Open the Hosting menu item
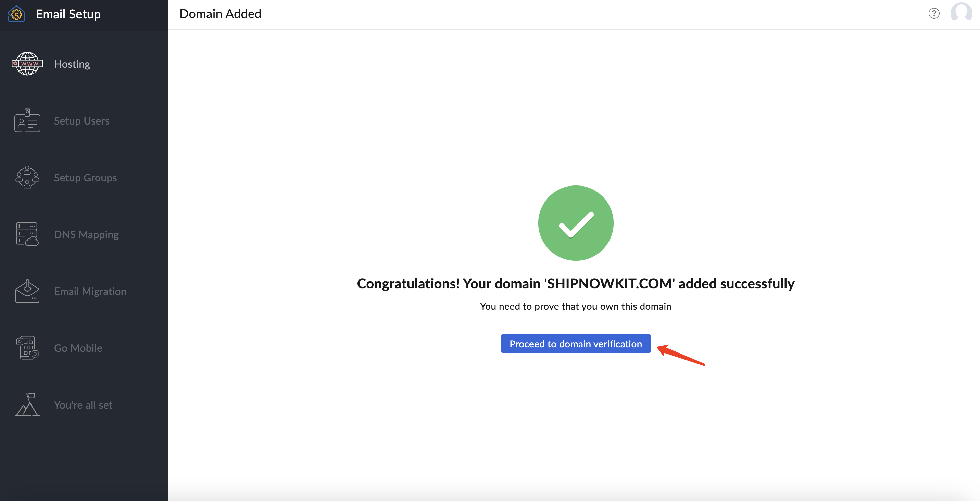This screenshot has height=501, width=980. pos(72,63)
